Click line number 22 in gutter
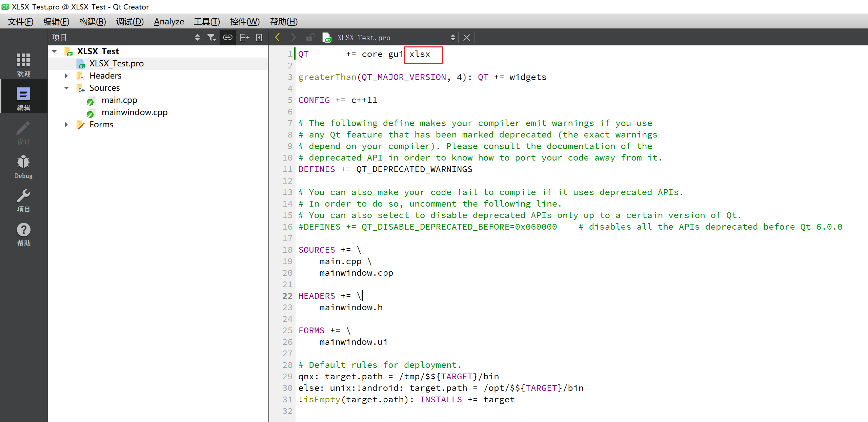Viewport: 868px width, 422px height. (287, 296)
